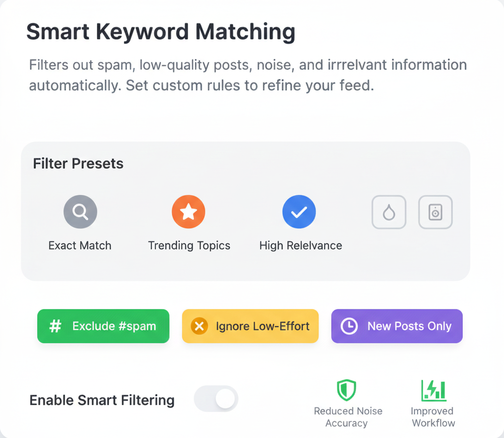Select the Exact Match text label
Image resolution: width=504 pixels, height=438 pixels.
pyautogui.click(x=80, y=245)
